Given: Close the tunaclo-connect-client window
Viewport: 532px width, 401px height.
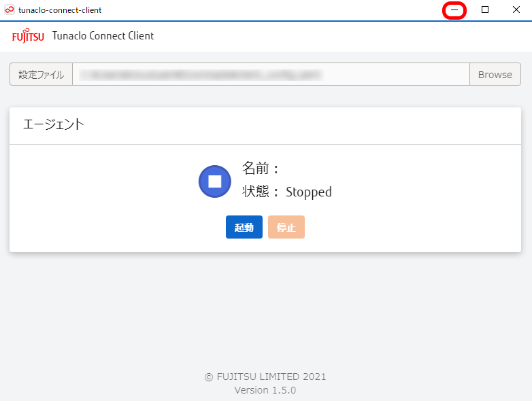Looking at the screenshot, I should (516, 10).
